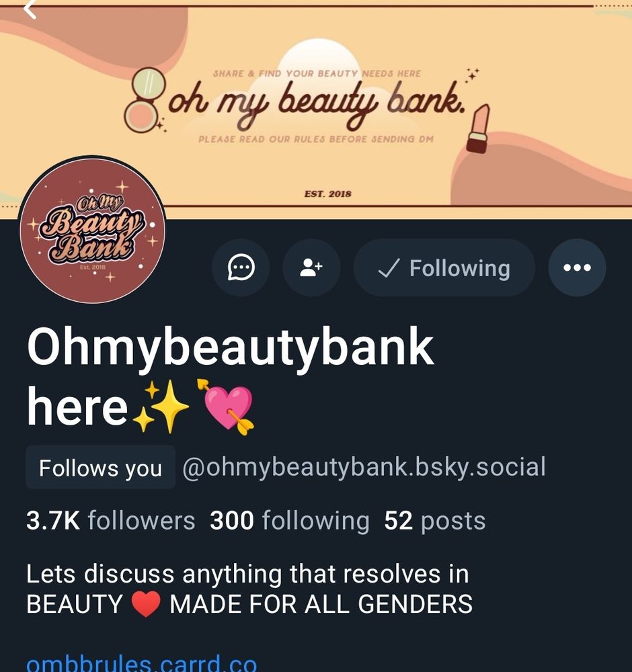Tap the @ohmybeautybank.bsky.social handle

click(x=364, y=467)
